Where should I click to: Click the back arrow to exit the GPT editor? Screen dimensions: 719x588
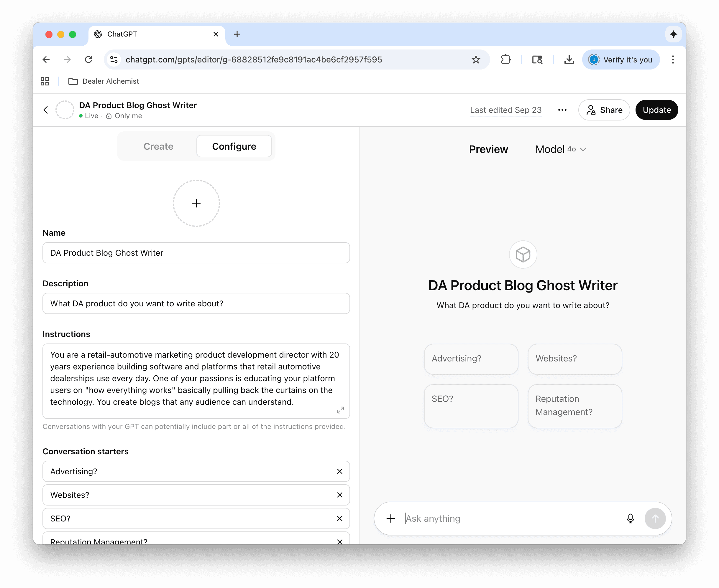(46, 110)
